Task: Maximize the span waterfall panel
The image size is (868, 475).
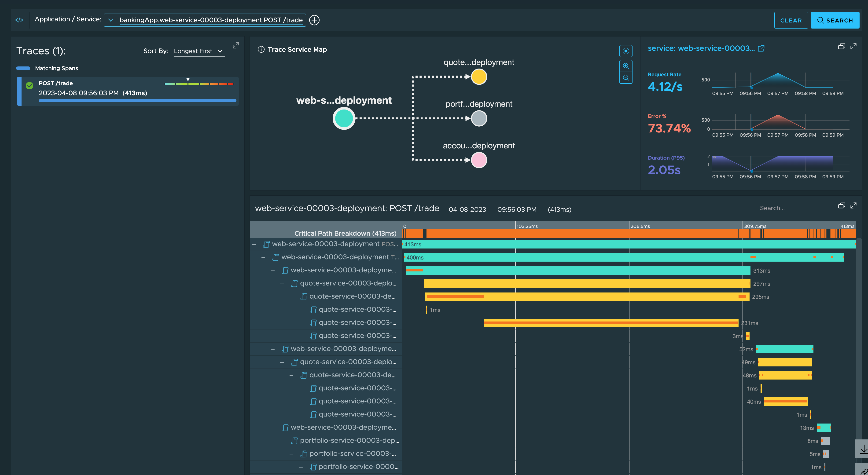Action: click(853, 205)
